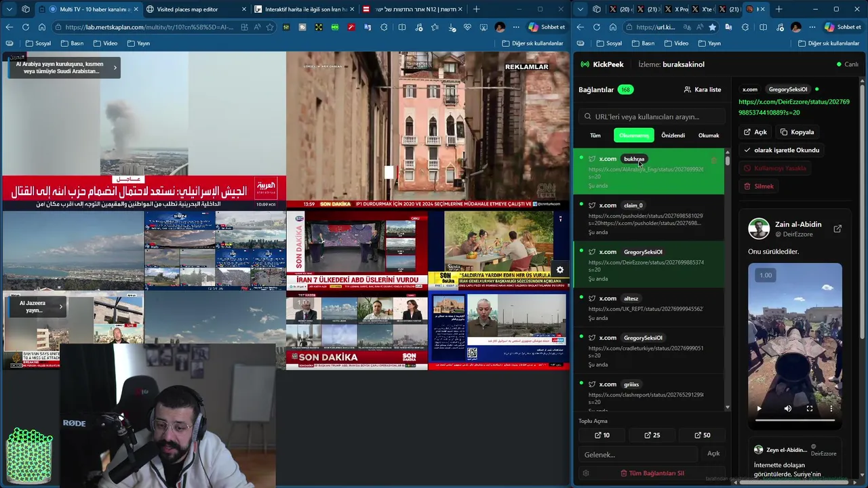Open Sohbet et Copilot in left browser
Screen dimensions: 868x488
pos(547,27)
